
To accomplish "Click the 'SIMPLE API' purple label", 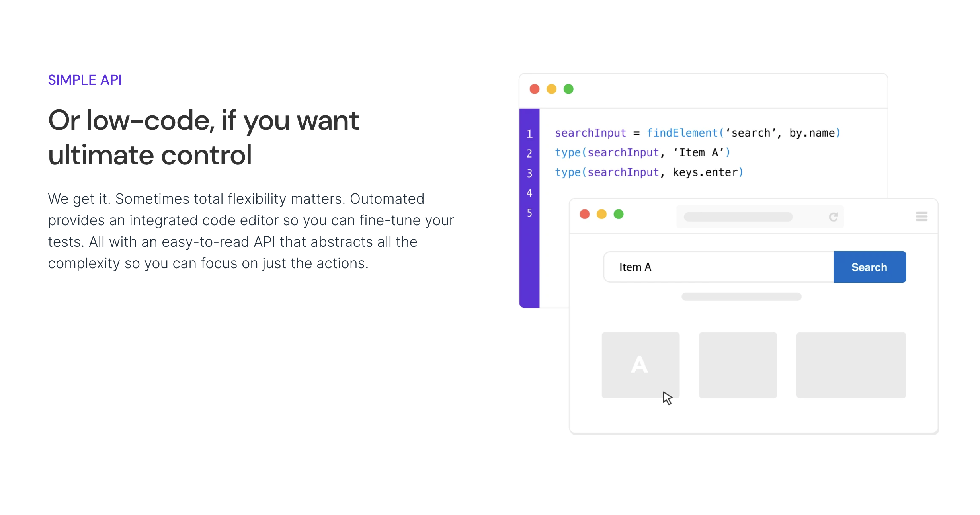I will coord(85,80).
